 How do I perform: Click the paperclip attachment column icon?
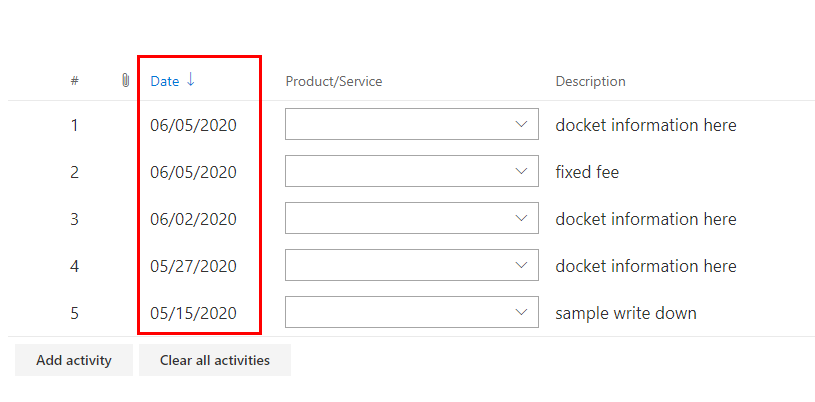pos(124,81)
